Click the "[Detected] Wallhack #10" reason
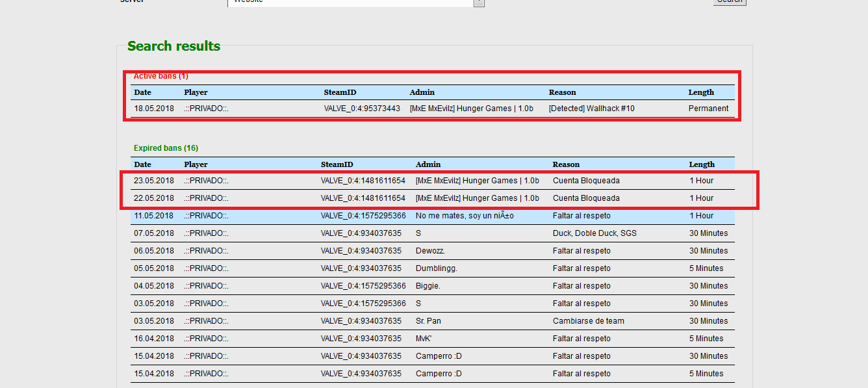Screen dimensions: 868x388 tap(592, 109)
